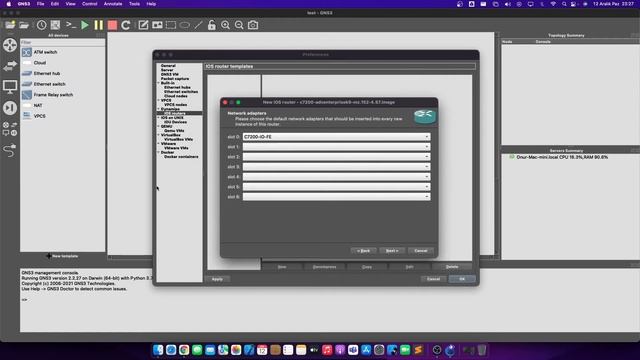Image resolution: width=640 pixels, height=360 pixels.
Task: Open the Apple menu
Action: 9,4
